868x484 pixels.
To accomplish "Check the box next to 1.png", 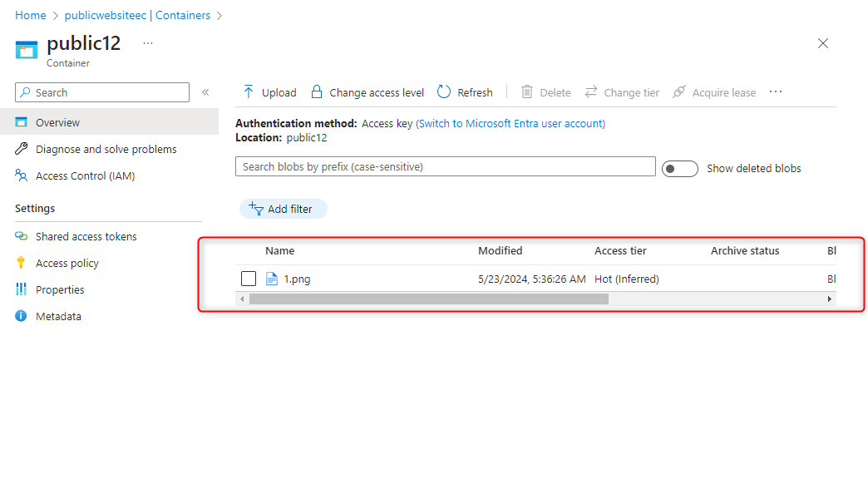I will [249, 279].
